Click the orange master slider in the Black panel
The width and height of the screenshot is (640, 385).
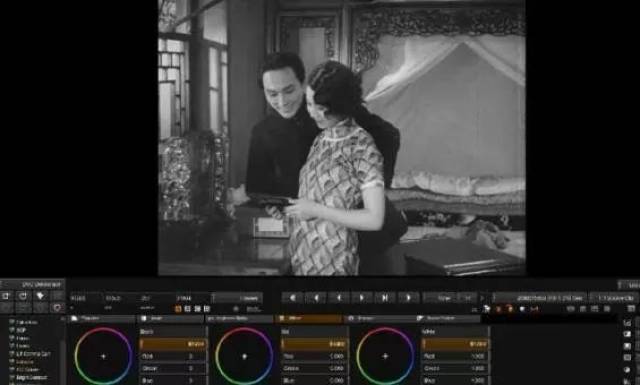click(x=173, y=344)
